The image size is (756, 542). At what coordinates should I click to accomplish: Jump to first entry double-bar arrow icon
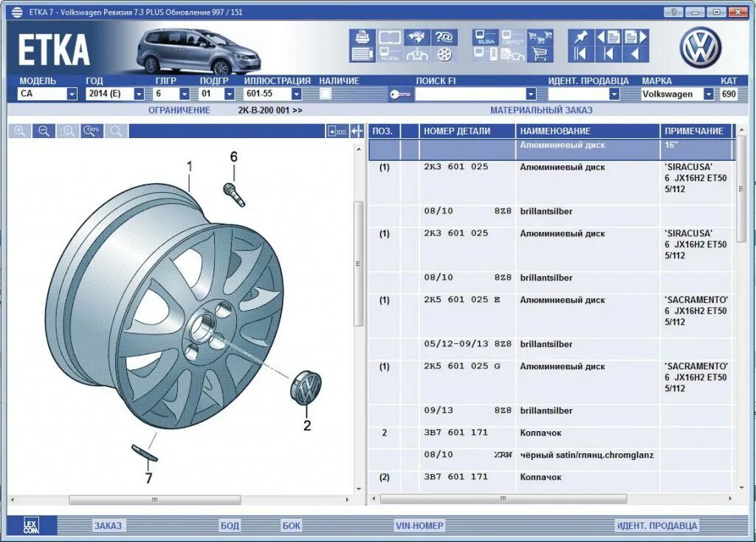(x=580, y=54)
